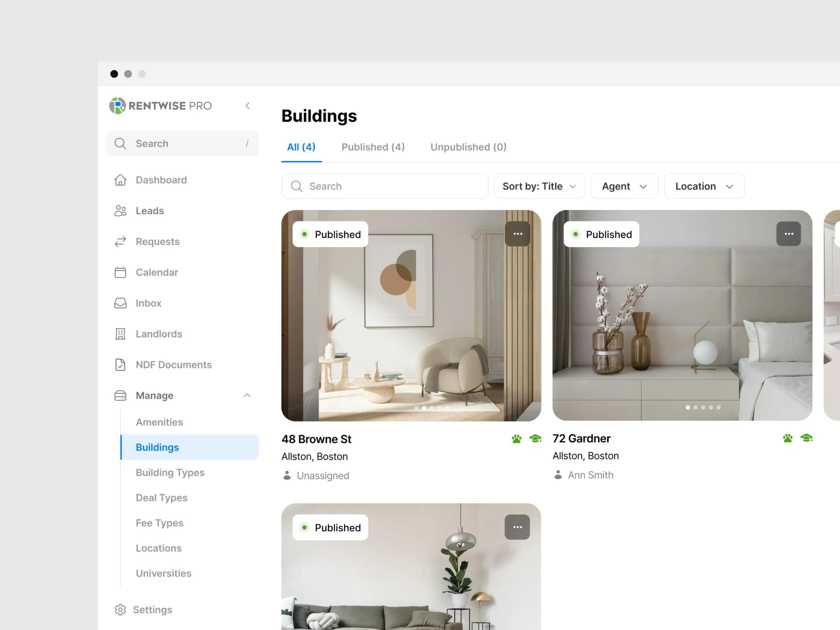
Task: Click the Settings gear icon
Action: (120, 610)
